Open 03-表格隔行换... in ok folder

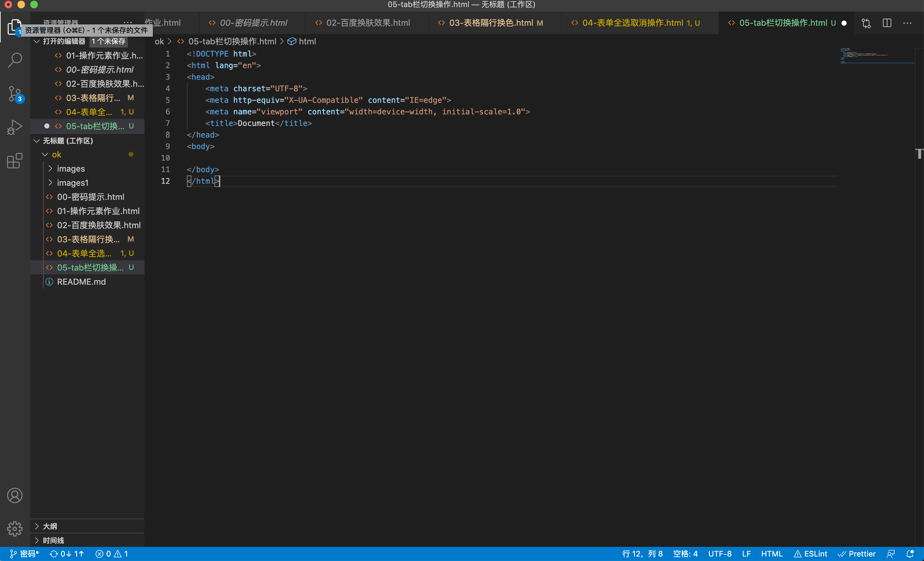[87, 239]
